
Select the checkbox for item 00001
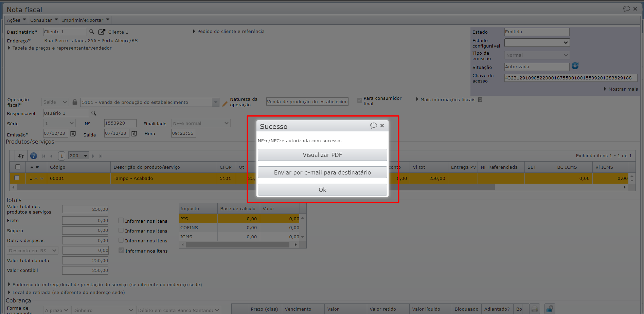point(17,178)
